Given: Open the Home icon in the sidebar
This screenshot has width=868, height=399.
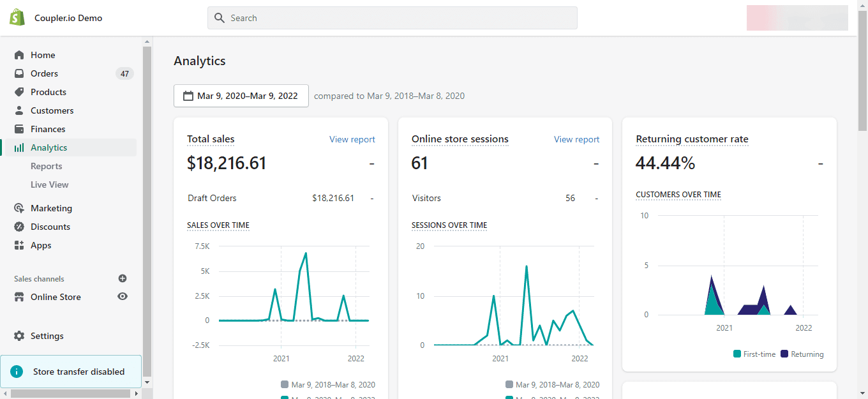Looking at the screenshot, I should [19, 55].
